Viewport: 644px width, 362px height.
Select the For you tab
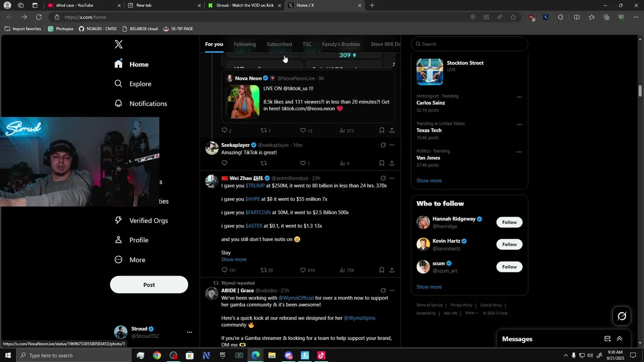coord(214,44)
